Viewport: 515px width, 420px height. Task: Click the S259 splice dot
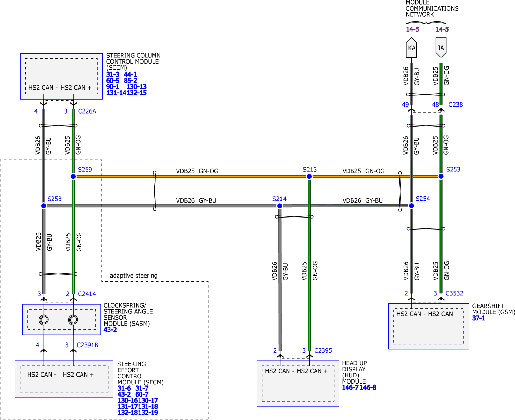coord(73,176)
